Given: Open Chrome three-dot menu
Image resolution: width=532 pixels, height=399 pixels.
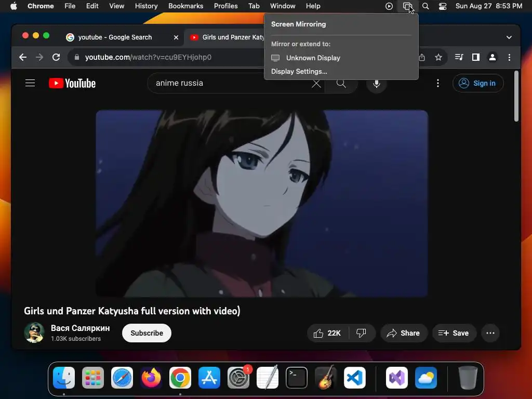Looking at the screenshot, I should coord(509,57).
